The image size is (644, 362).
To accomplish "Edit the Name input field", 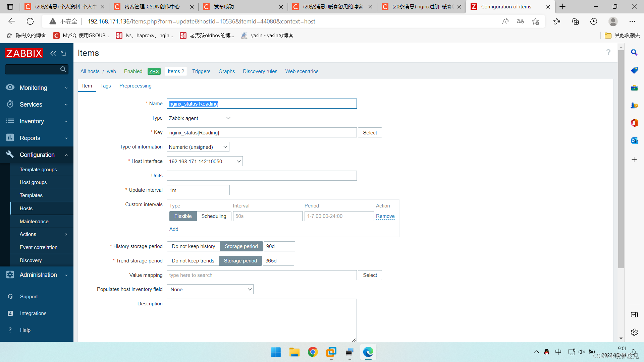I will tap(262, 104).
